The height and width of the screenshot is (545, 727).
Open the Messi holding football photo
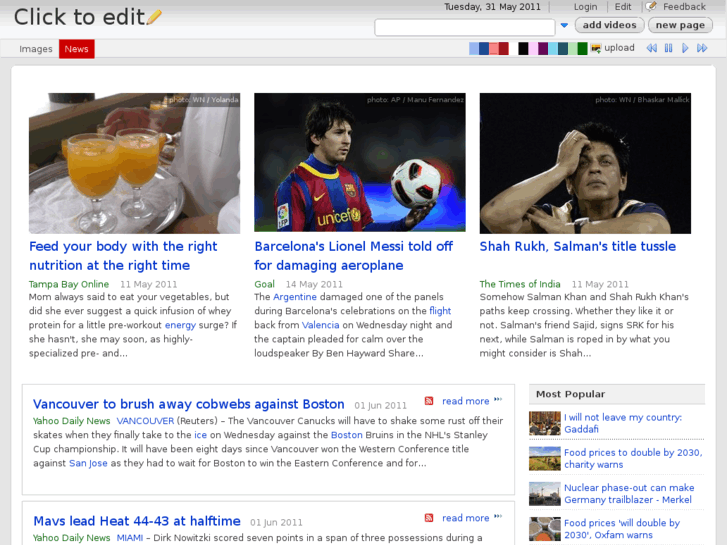(360, 162)
